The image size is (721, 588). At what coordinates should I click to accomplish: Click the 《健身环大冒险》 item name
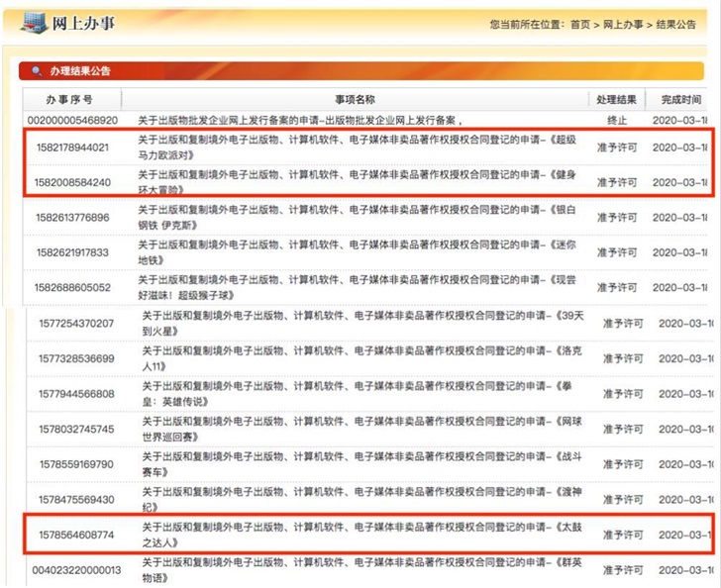(x=358, y=182)
